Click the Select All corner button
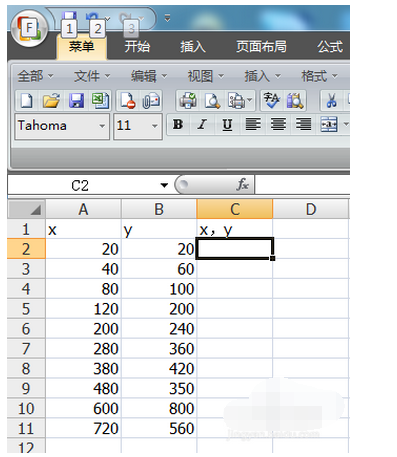 [26, 209]
